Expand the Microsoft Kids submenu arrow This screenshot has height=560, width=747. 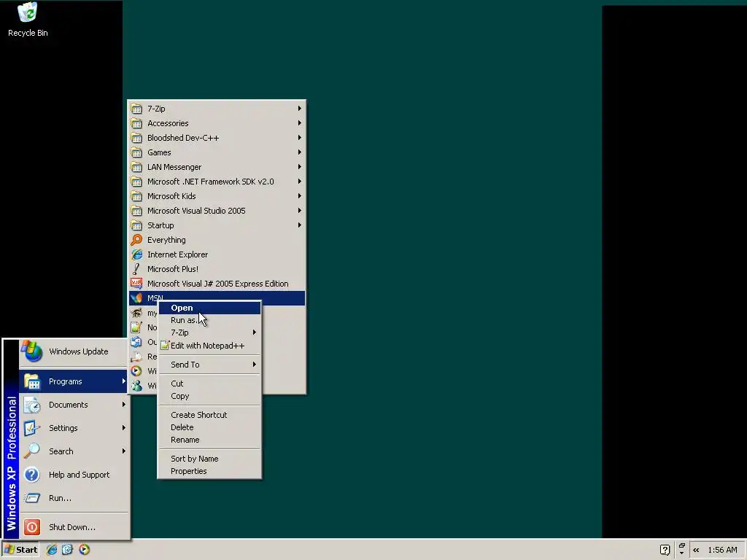coord(300,195)
